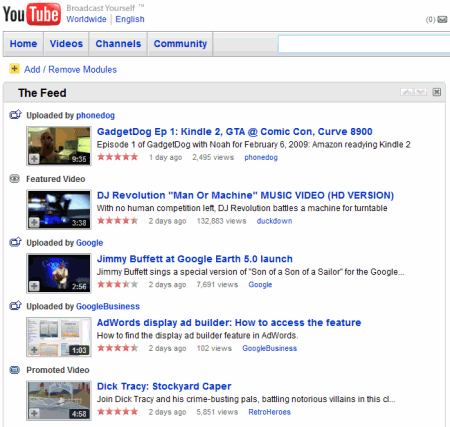This screenshot has width=450, height=427.
Task: Add DJ Revolution video to quicklist
Action: pyautogui.click(x=34, y=222)
